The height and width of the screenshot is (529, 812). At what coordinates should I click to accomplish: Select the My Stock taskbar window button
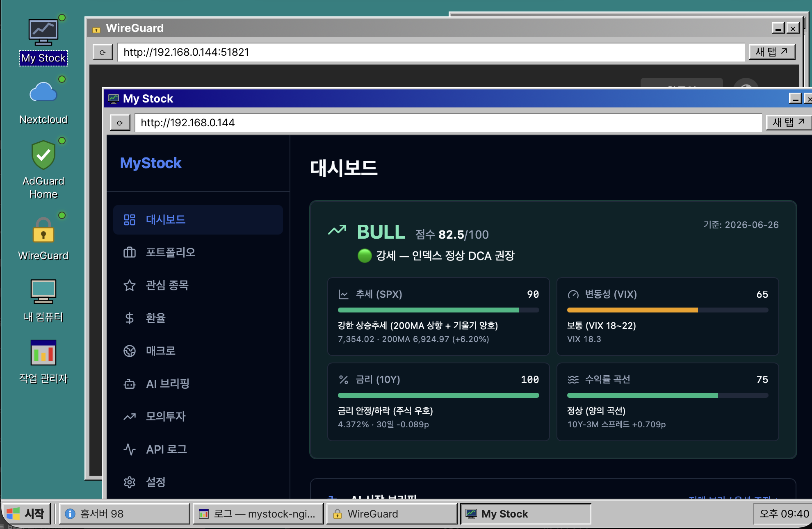coord(526,514)
